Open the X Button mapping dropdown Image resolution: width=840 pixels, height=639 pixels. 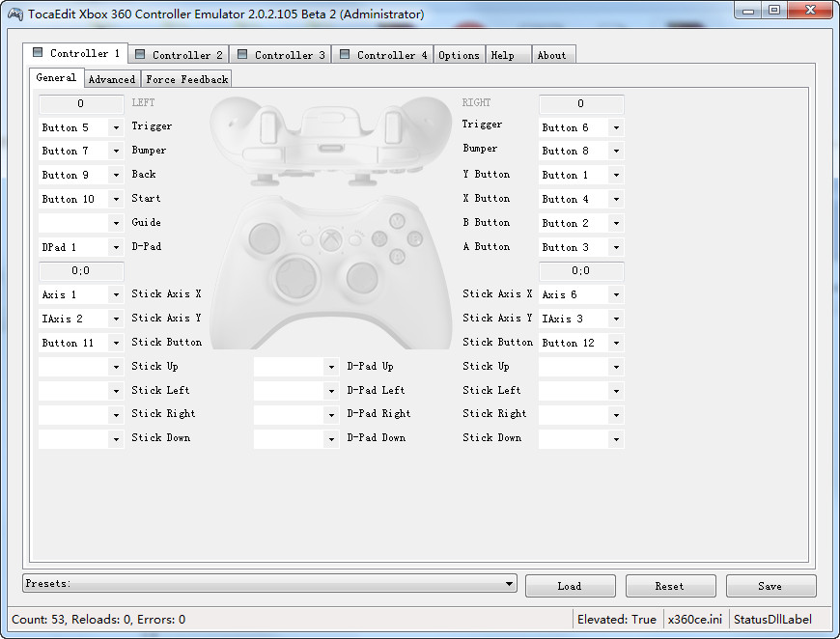click(x=617, y=199)
